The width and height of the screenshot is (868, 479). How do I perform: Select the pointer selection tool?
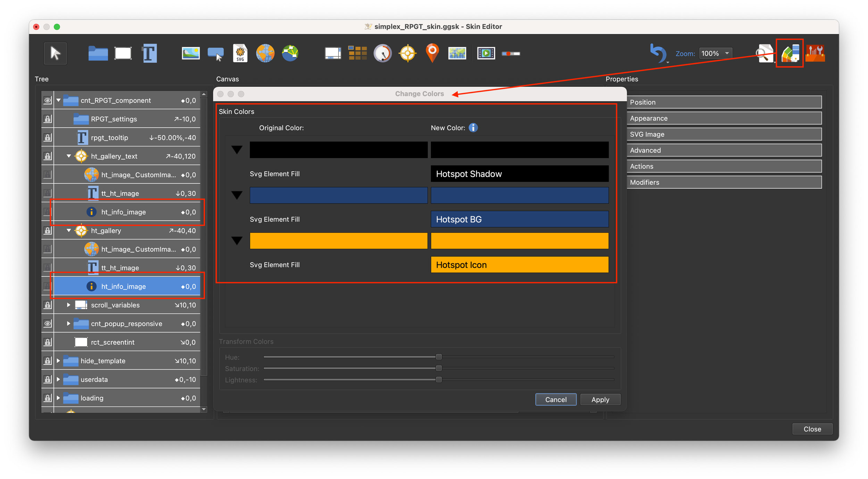coord(55,53)
